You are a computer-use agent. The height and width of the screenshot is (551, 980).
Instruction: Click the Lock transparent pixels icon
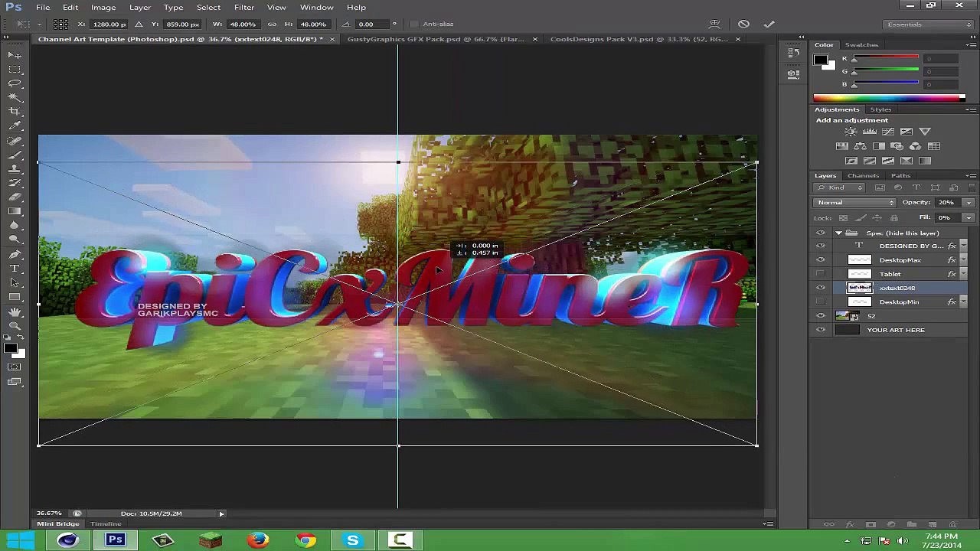(x=843, y=218)
